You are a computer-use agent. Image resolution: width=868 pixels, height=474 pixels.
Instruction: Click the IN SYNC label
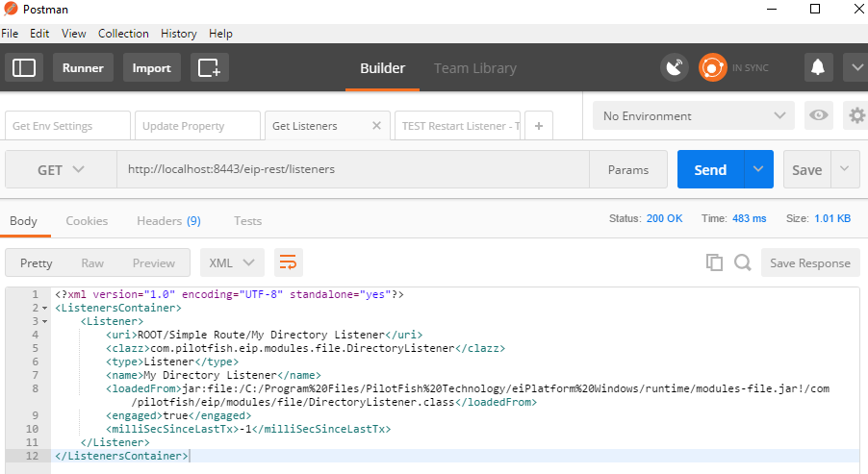tap(750, 68)
